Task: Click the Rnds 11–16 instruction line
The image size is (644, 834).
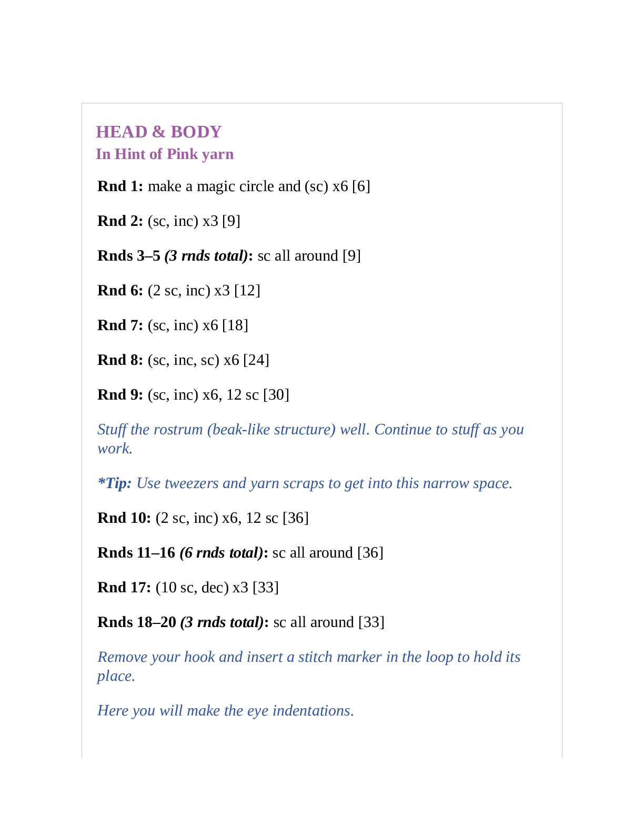Action: pos(240,553)
